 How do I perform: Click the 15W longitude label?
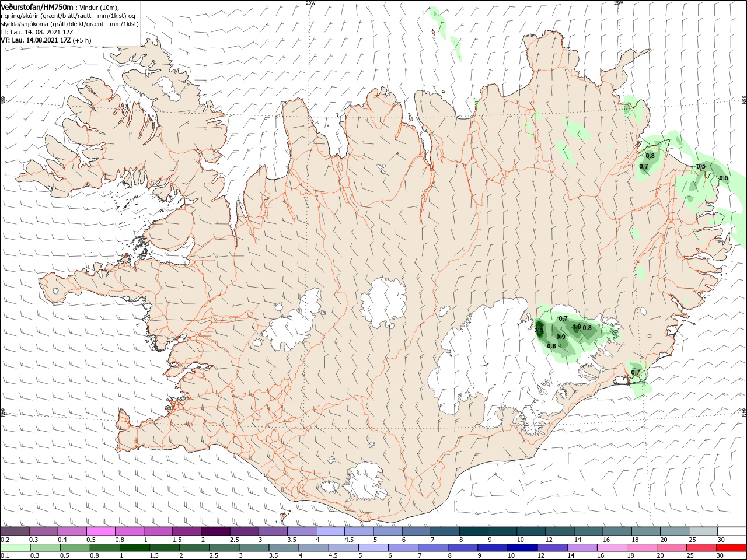point(617,3)
